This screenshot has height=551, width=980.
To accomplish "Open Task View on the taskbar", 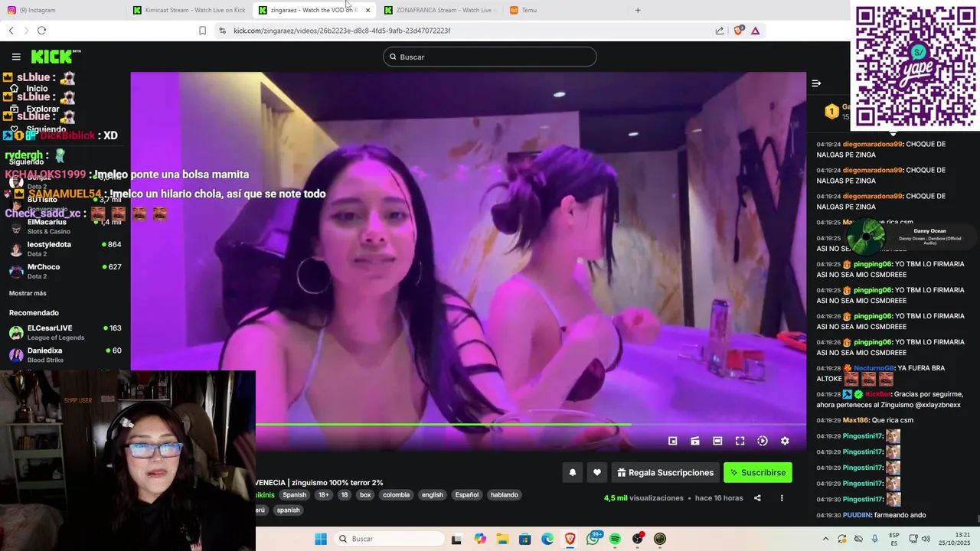I will click(456, 539).
